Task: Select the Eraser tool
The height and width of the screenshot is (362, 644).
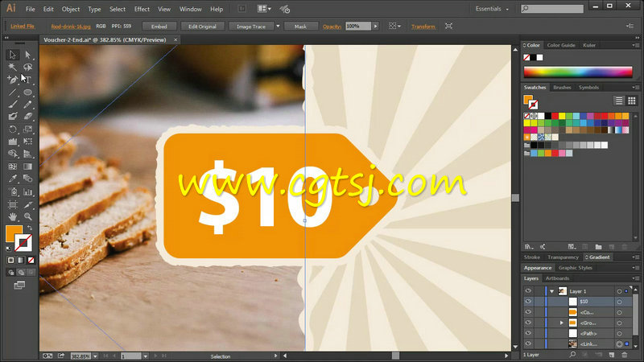Action: 27,117
